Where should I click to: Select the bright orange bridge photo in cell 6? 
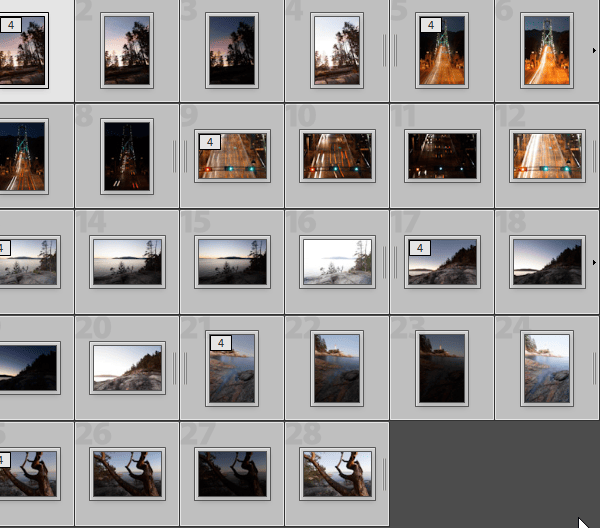click(x=547, y=50)
